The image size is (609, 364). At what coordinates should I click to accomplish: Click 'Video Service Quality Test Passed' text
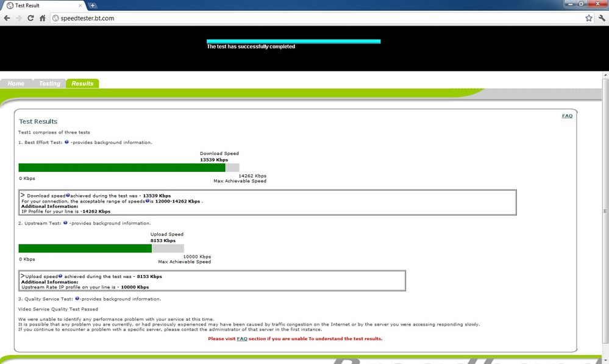pos(58,309)
